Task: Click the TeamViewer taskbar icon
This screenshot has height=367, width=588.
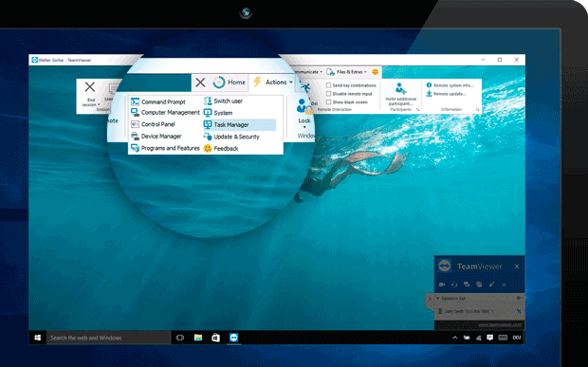Action: [x=234, y=338]
